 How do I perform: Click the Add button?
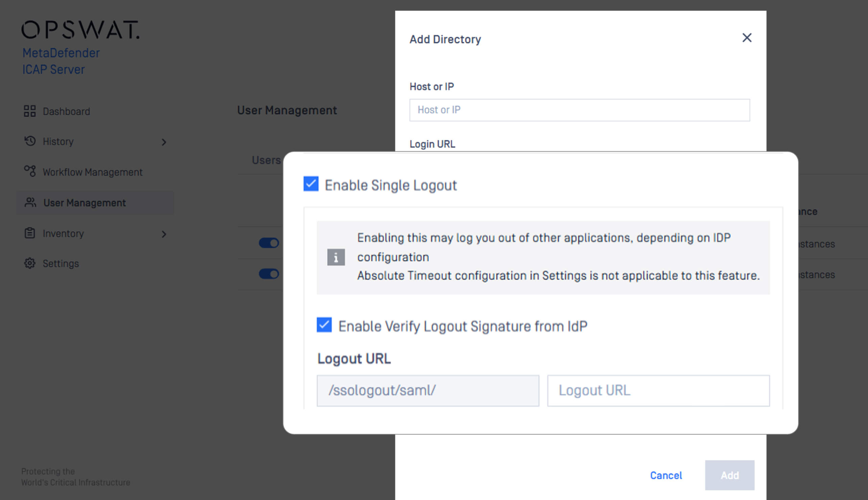click(730, 475)
